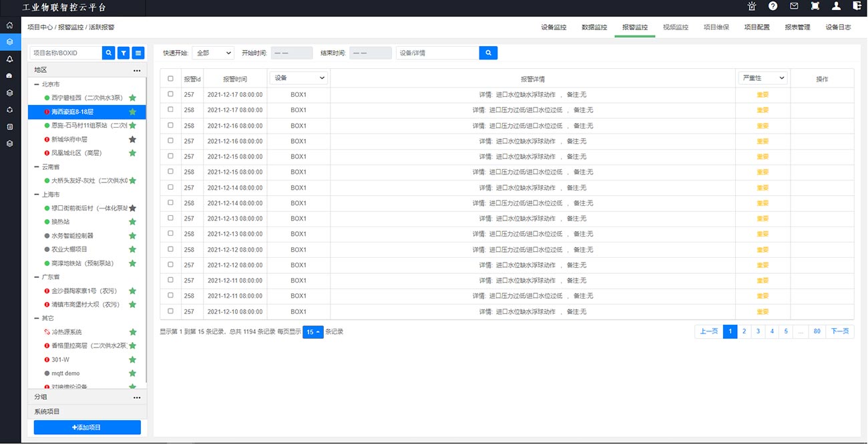Collapse the 北京市 tree node
868x445 pixels.
click(37, 84)
